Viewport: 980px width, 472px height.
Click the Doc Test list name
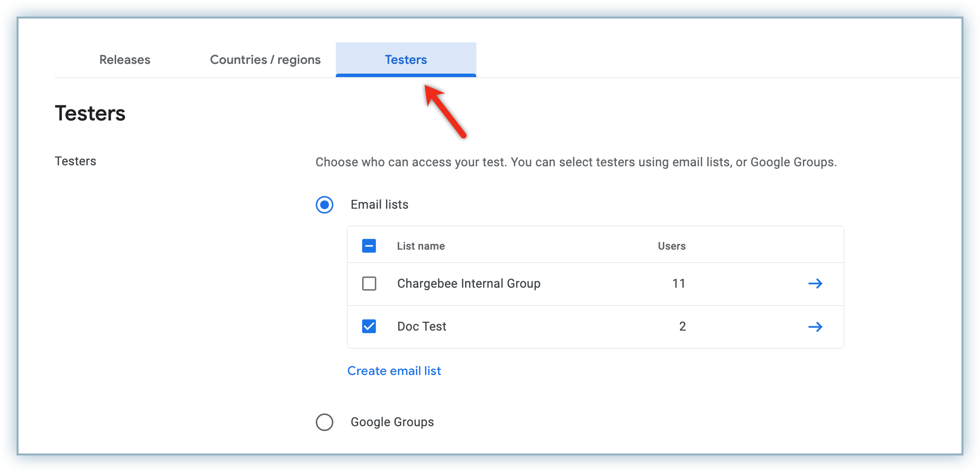422,327
